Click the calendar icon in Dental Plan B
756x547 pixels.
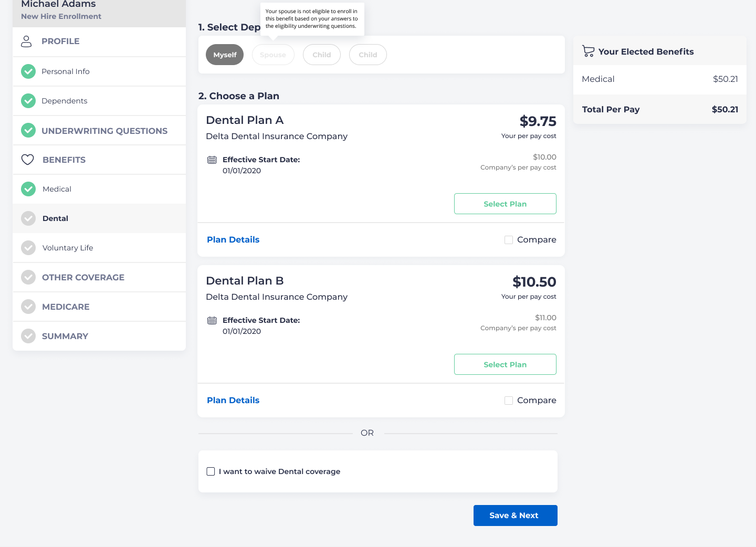pyautogui.click(x=212, y=321)
